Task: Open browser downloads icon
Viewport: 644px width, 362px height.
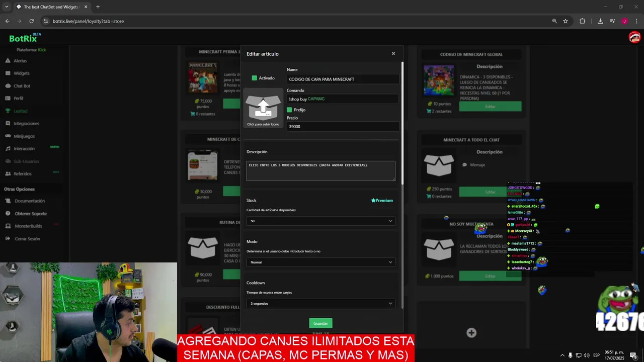Action: point(600,21)
